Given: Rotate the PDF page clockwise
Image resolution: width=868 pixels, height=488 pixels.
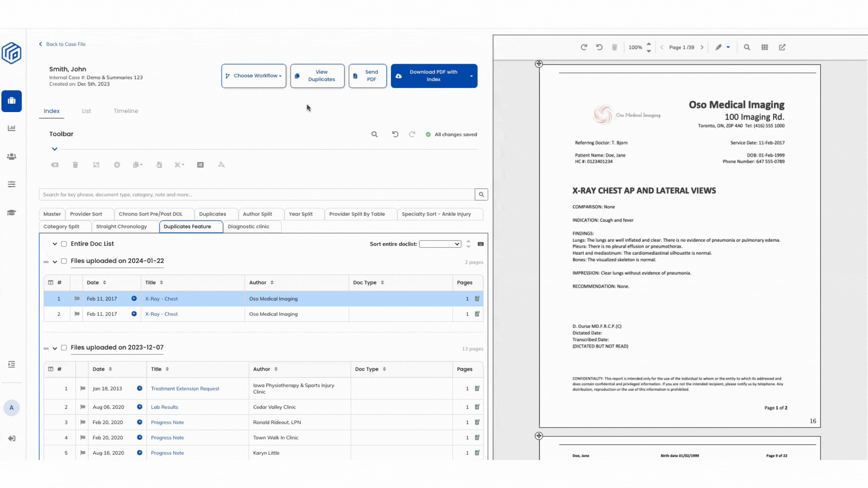Looking at the screenshot, I should pyautogui.click(x=584, y=47).
